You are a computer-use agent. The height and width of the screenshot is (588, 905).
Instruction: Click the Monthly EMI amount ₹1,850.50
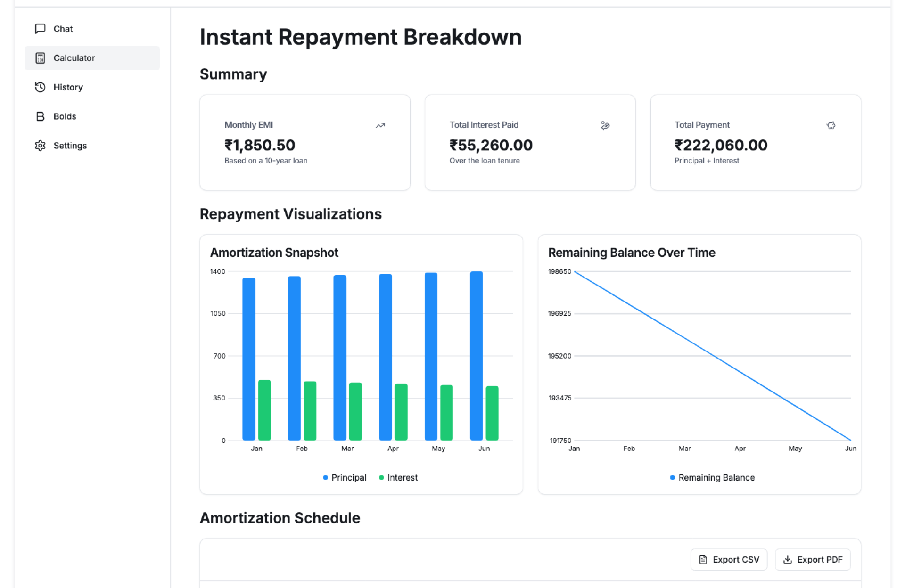pos(260,145)
